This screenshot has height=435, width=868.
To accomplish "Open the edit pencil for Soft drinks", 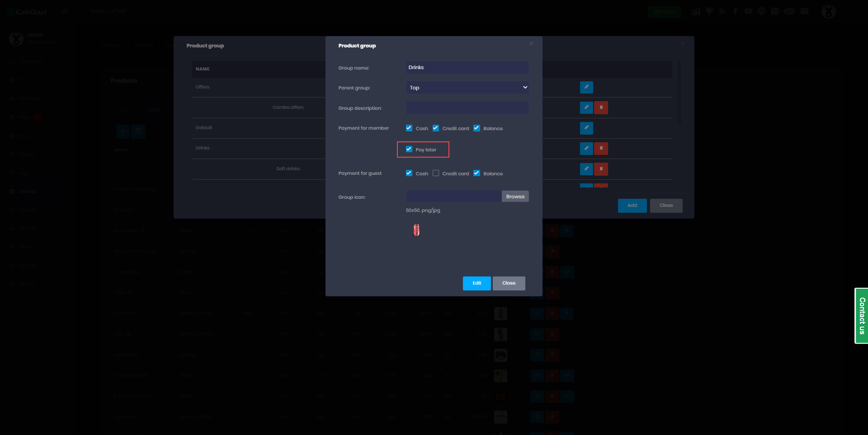I will click(x=586, y=169).
